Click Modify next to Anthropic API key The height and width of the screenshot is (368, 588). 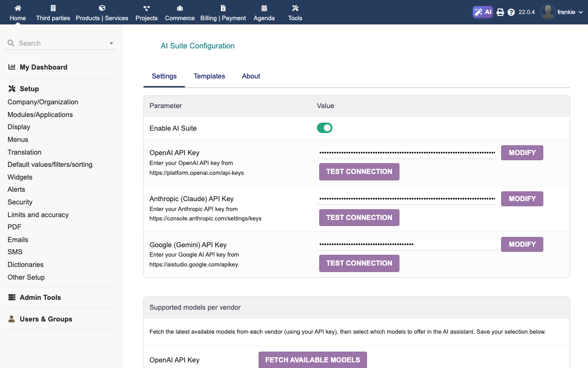click(522, 199)
